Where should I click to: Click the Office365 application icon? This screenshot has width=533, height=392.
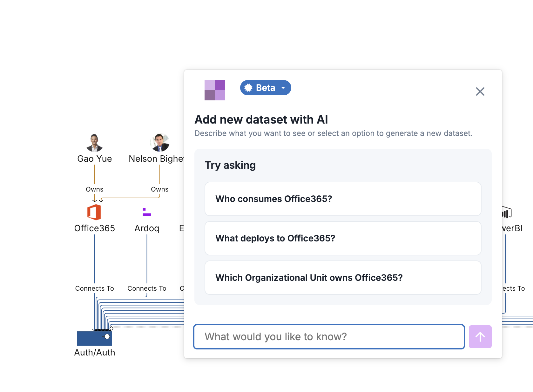[x=94, y=212]
